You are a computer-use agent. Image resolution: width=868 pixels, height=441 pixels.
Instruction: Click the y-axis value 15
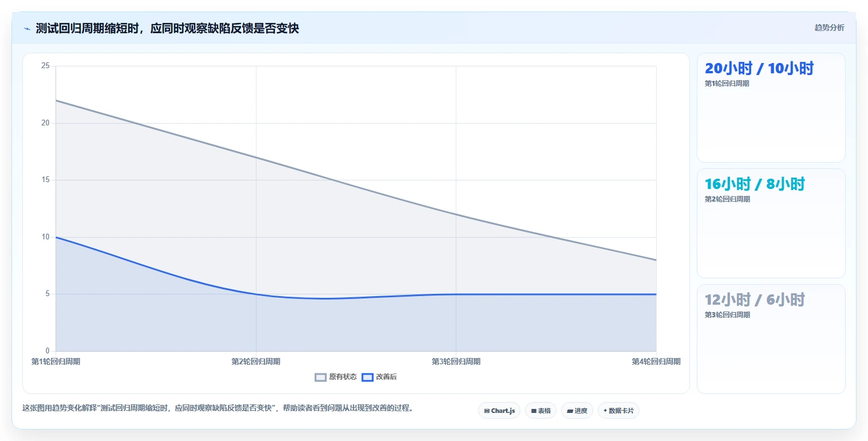point(46,180)
